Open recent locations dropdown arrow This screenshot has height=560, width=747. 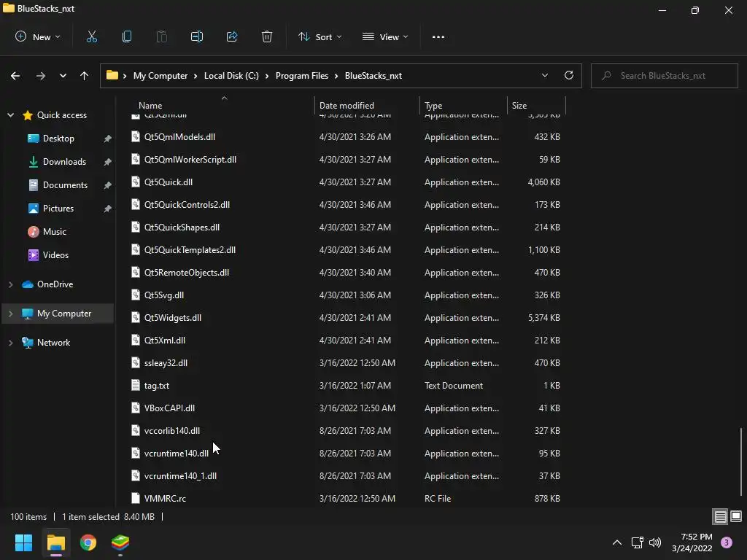coord(63,76)
